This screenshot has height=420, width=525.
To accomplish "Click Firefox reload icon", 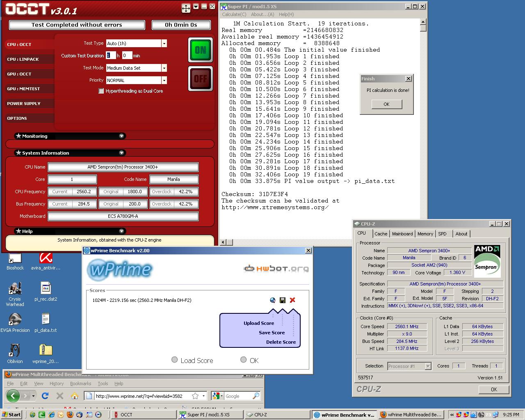I will pyautogui.click(x=45, y=396).
